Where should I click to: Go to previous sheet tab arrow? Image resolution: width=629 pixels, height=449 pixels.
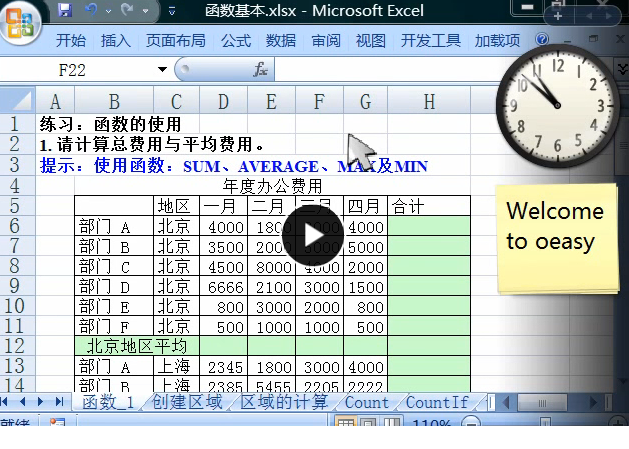[x=22, y=401]
